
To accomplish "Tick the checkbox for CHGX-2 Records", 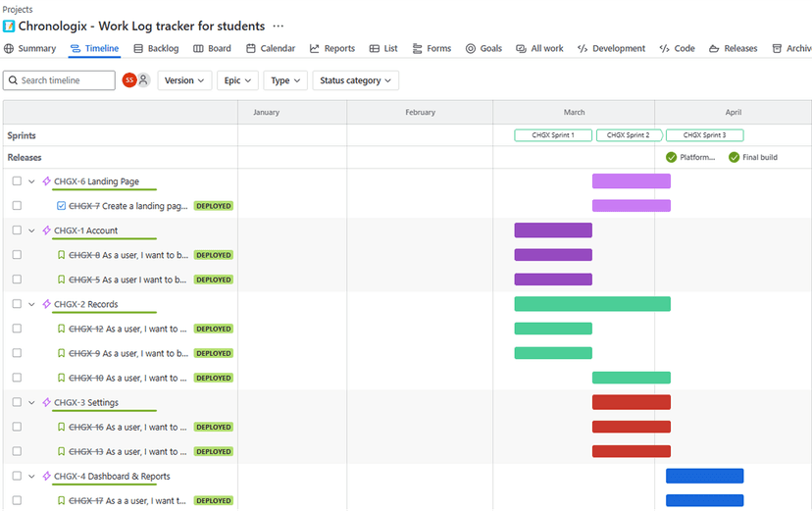I will click(17, 304).
